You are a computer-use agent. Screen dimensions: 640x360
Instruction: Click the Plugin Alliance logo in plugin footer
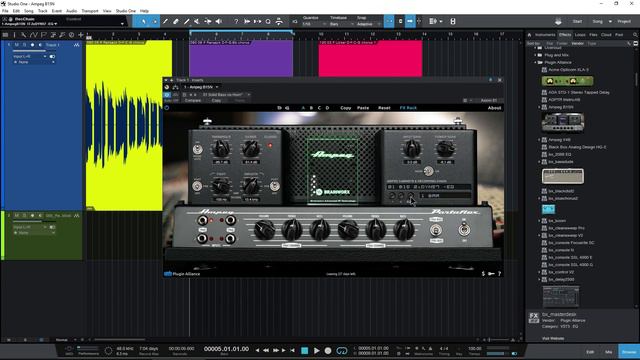click(182, 274)
